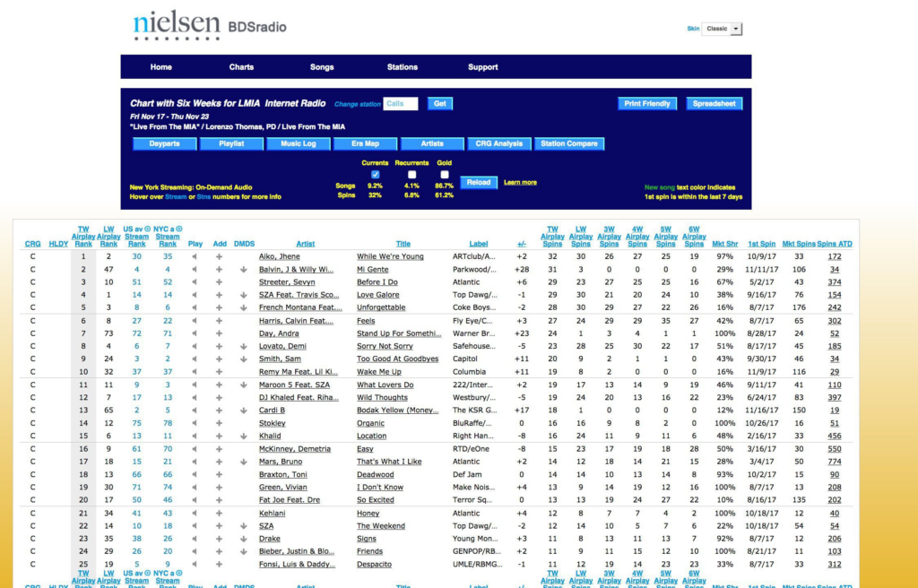Sort by the 1st Spin column header
The height and width of the screenshot is (588, 918).
[x=762, y=244]
